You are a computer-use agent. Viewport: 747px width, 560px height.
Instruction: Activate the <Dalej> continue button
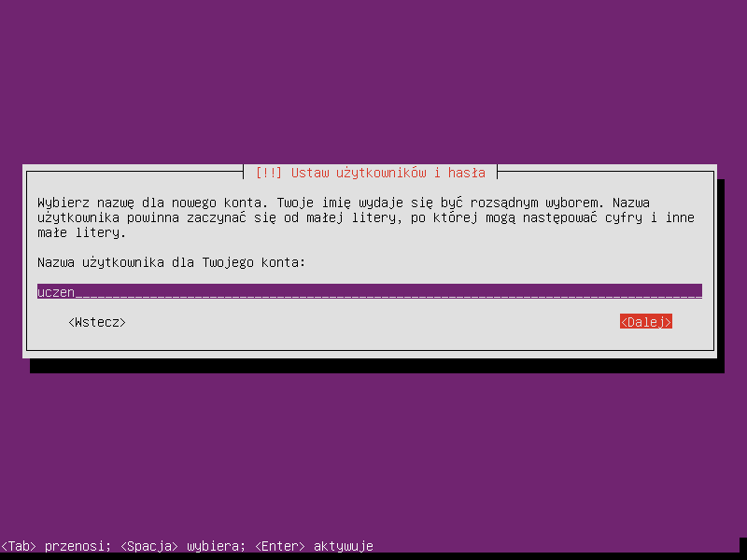click(x=645, y=322)
